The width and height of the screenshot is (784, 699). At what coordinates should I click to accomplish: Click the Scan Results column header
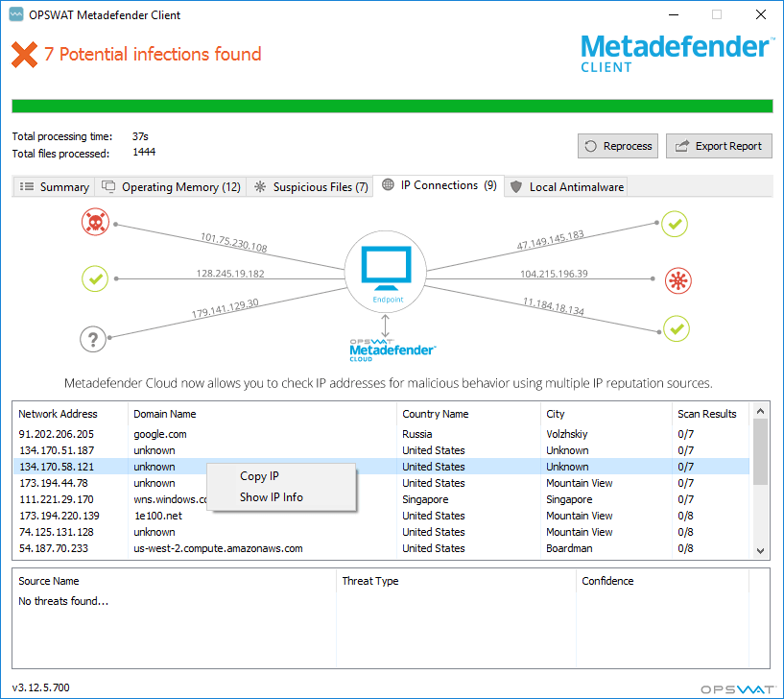point(710,414)
